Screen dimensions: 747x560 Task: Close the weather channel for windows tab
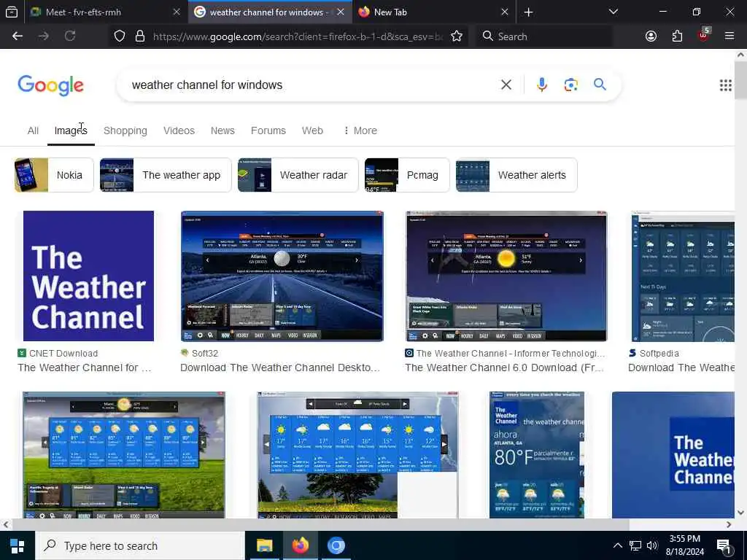pos(341,12)
